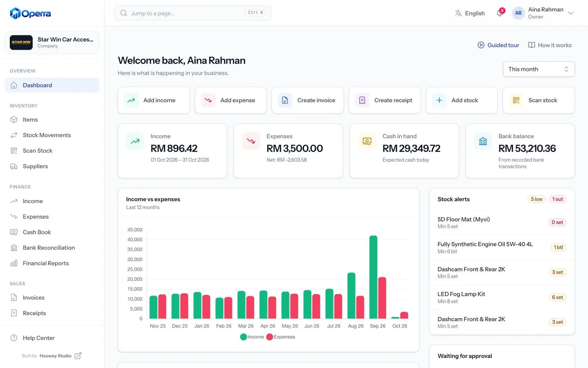Click the Add income button

154,100
